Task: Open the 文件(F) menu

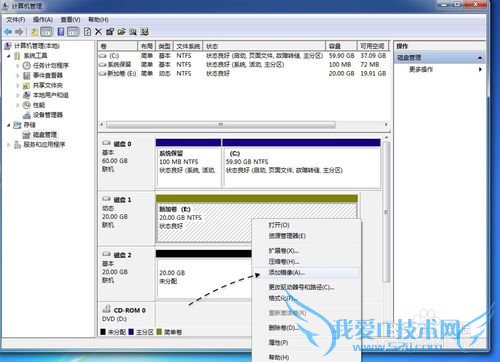Action: 15,20
